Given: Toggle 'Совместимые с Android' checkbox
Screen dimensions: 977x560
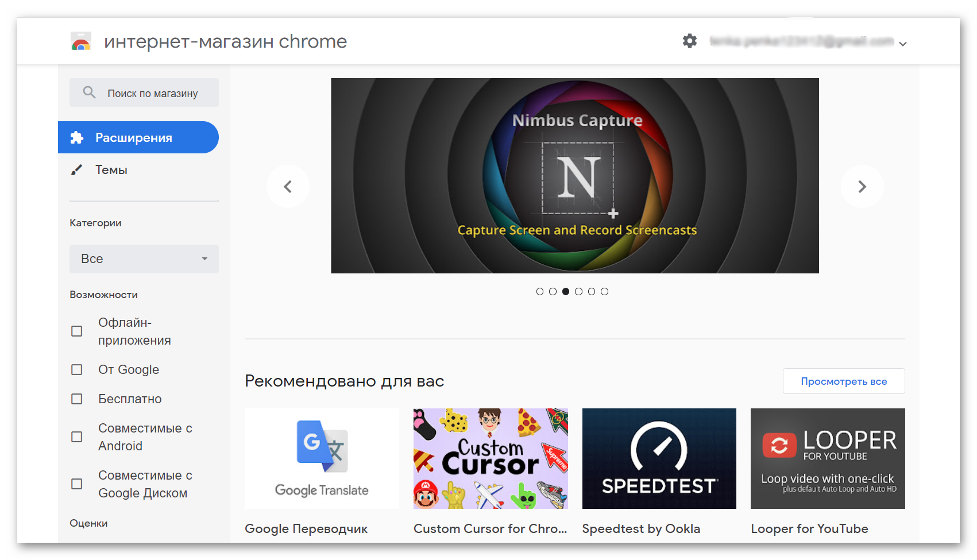Looking at the screenshot, I should [x=76, y=437].
